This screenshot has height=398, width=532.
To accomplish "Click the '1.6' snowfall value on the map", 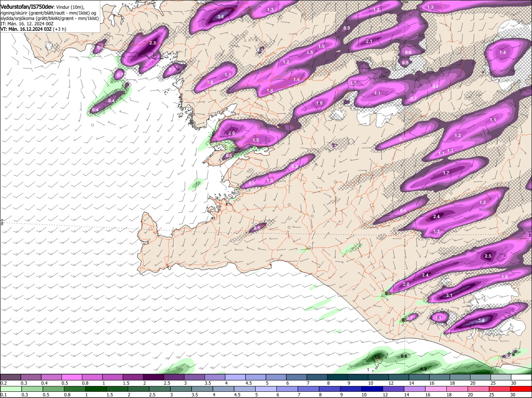I will pos(319,103).
